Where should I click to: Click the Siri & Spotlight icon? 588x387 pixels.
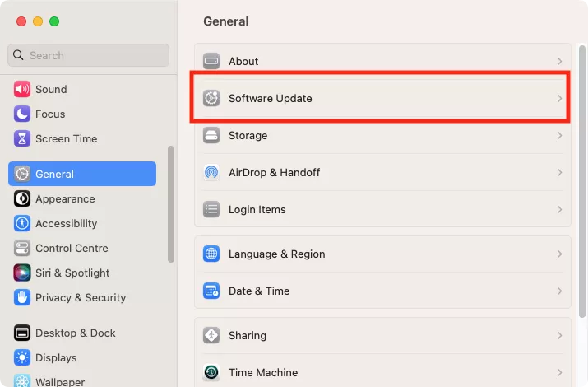click(22, 273)
